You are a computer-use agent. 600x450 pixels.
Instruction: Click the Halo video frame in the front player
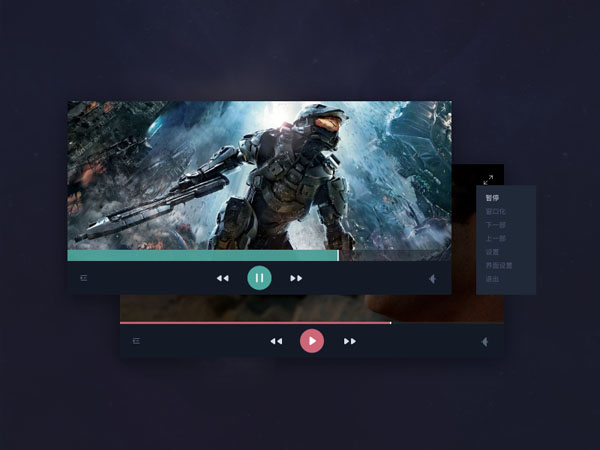pos(259,175)
